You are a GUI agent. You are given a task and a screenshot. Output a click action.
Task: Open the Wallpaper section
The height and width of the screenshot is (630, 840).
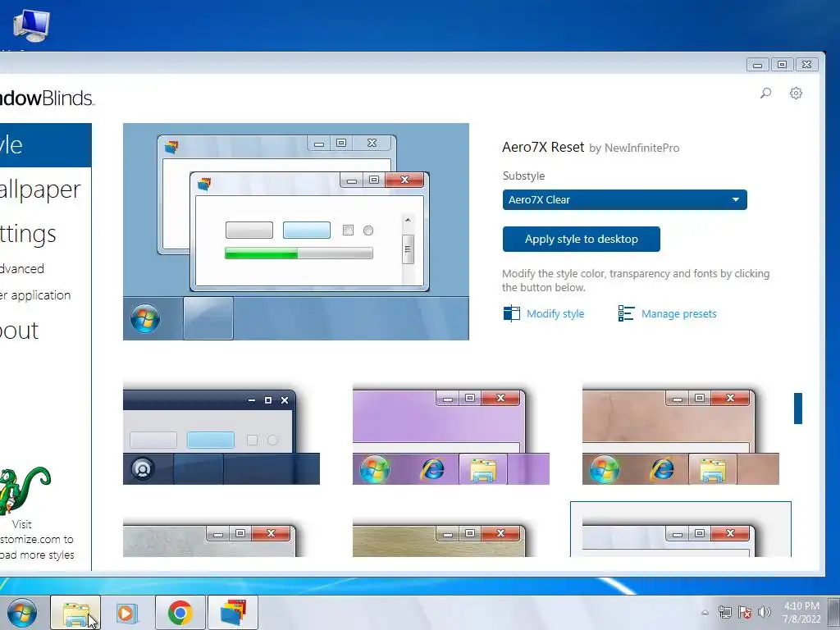(40, 189)
